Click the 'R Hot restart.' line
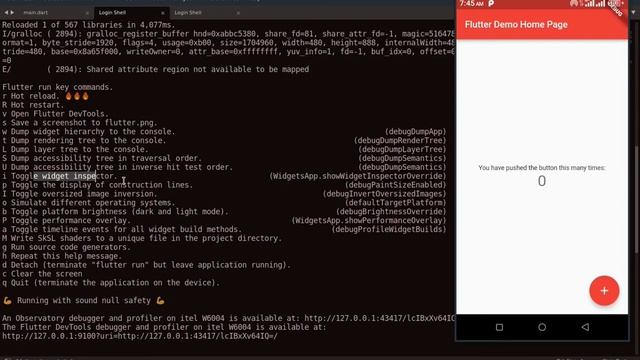640x360 pixels. 33,105
